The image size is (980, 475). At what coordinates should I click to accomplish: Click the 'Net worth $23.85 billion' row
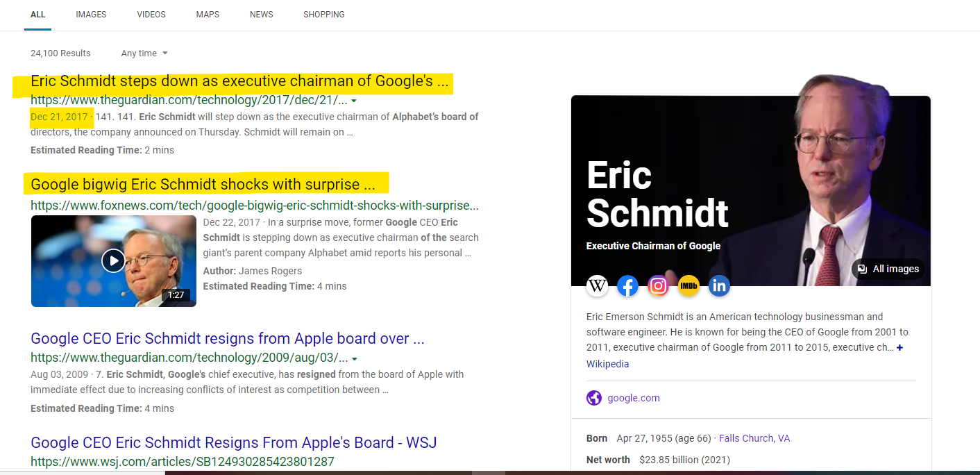coord(658,460)
